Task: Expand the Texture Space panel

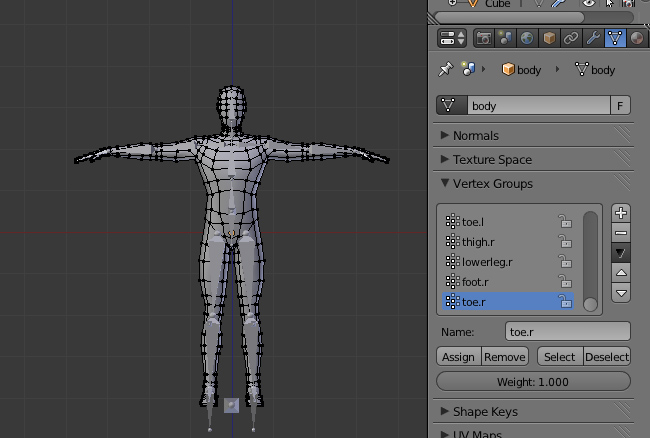Action: click(x=486, y=160)
